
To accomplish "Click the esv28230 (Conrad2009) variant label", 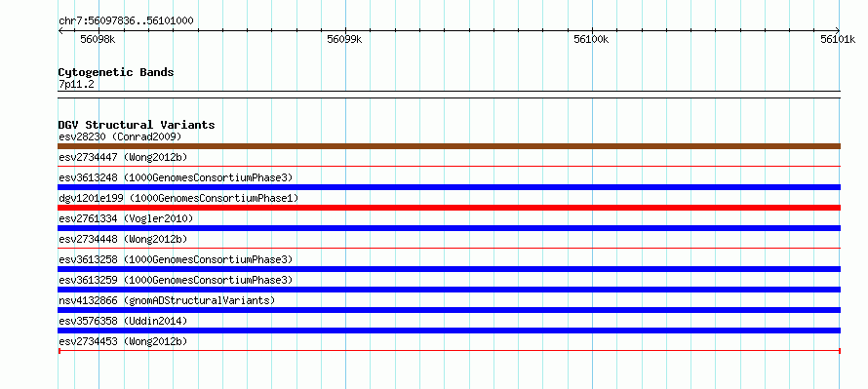I will click(x=120, y=136).
